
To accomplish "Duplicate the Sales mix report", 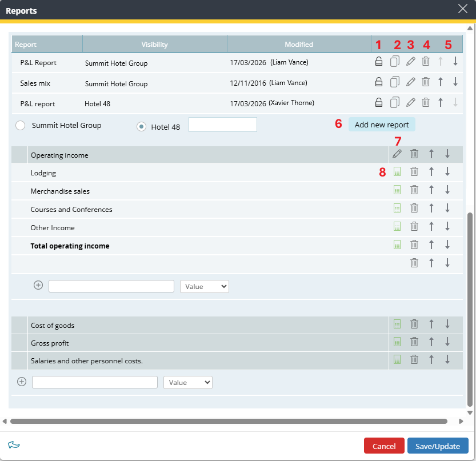I will [x=395, y=82].
